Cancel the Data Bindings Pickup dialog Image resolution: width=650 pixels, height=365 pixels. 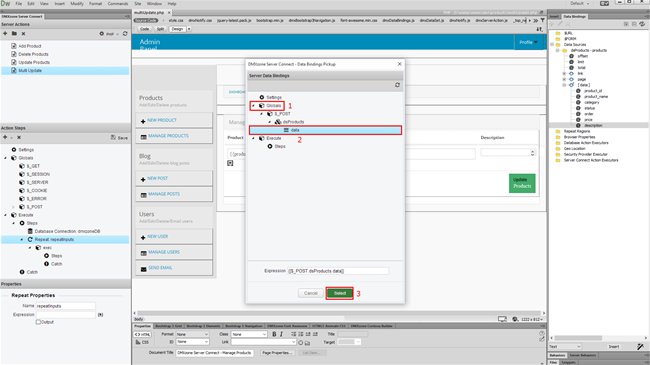[x=310, y=293]
